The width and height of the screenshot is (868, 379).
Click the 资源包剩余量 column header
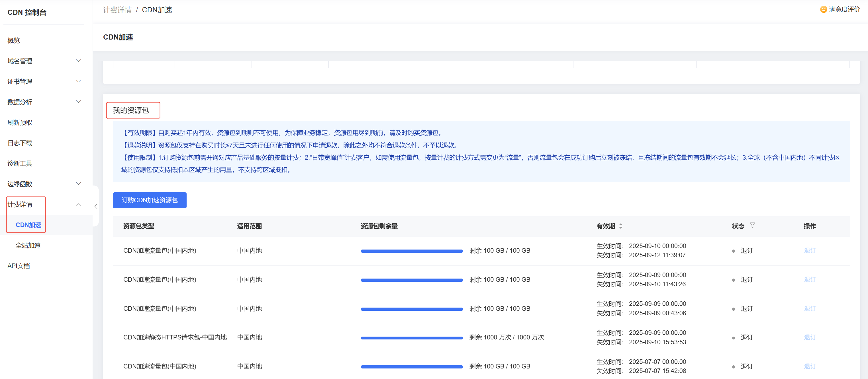[379, 226]
